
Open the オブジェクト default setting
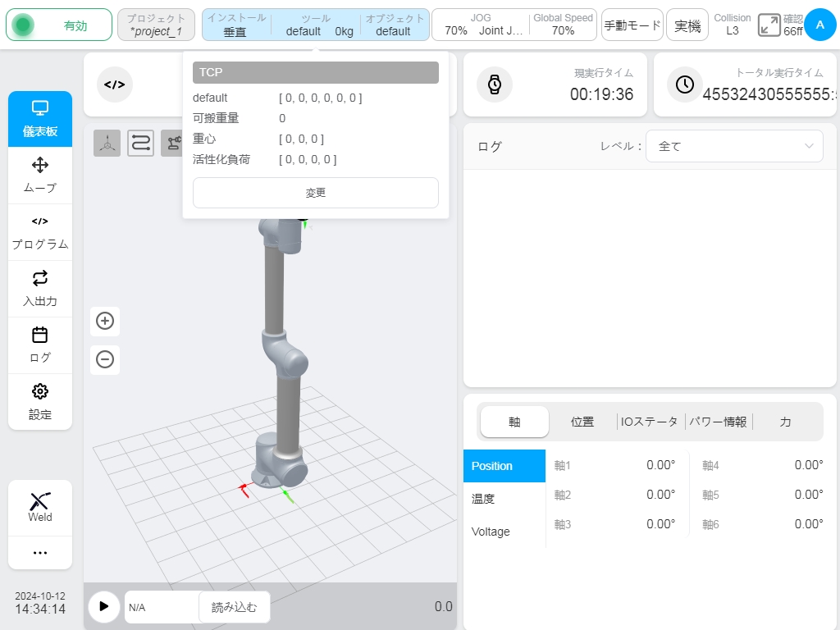click(x=395, y=25)
